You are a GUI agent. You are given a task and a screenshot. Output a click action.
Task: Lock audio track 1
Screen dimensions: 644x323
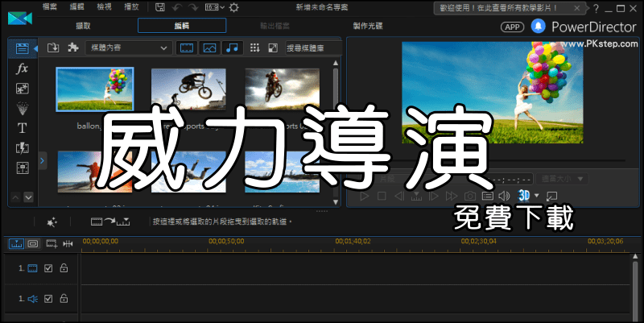point(64,298)
